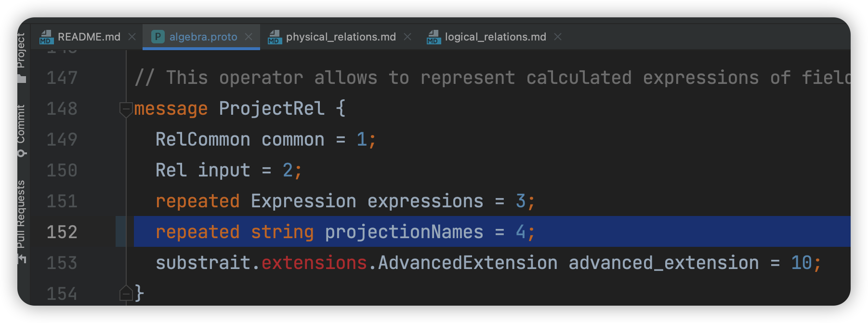
Task: Close the README.md tab
Action: click(x=132, y=37)
